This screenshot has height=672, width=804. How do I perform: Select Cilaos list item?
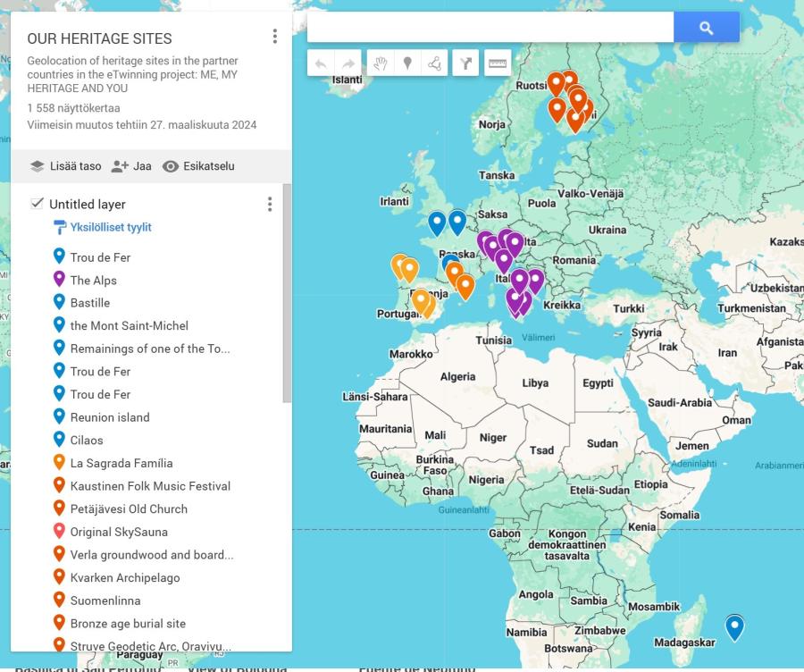87,441
